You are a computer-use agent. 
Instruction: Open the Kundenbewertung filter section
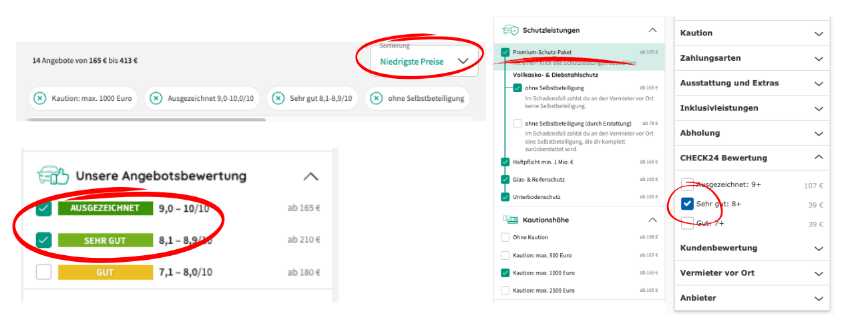click(x=819, y=248)
